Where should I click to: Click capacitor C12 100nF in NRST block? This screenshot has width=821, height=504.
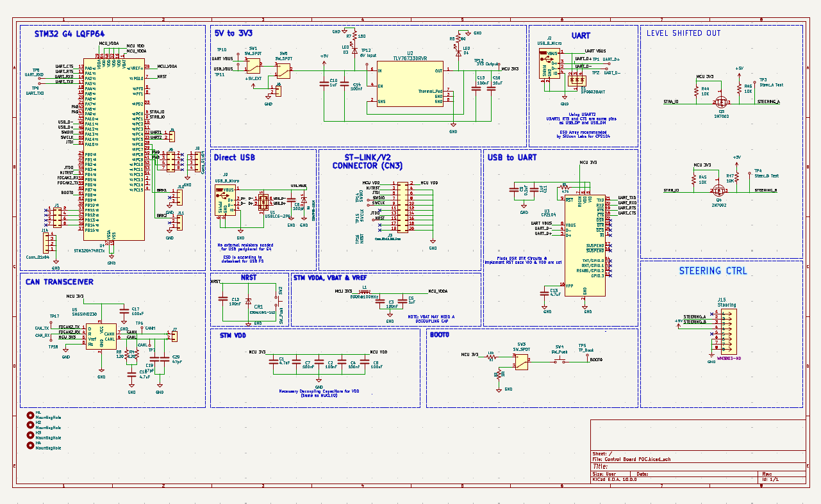pyautogui.click(x=223, y=299)
